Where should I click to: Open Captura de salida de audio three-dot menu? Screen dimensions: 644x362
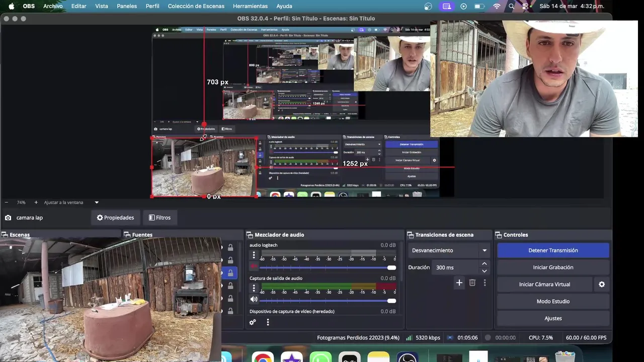(254, 289)
